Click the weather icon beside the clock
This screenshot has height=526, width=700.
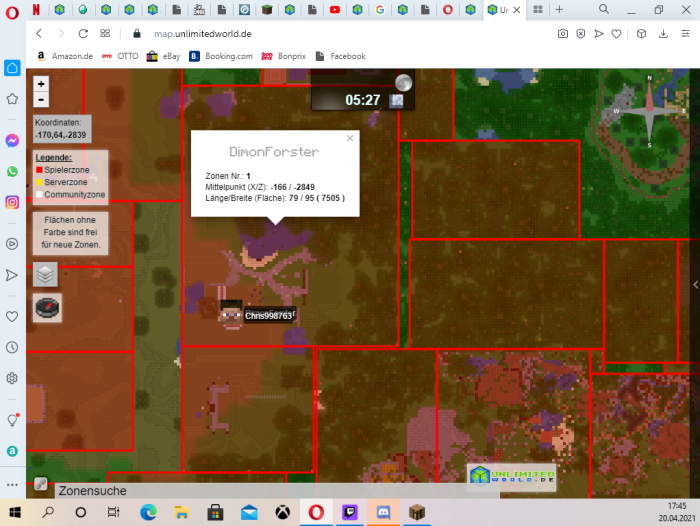(x=396, y=100)
